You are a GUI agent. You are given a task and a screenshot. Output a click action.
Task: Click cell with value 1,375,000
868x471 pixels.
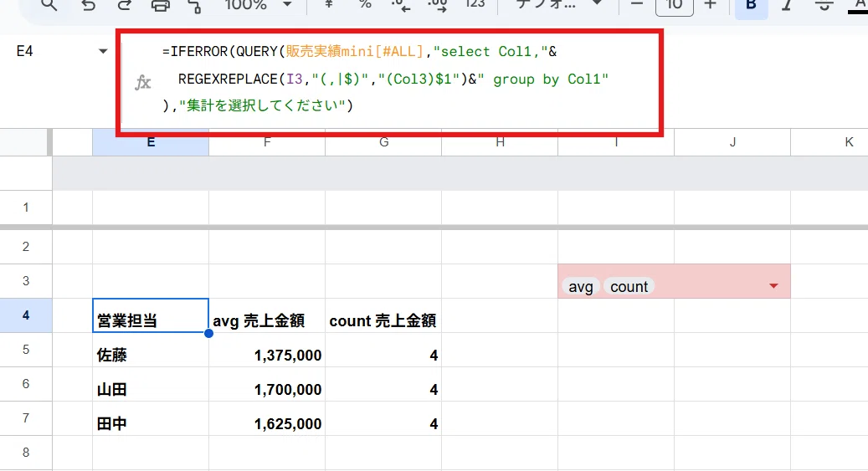coord(267,350)
